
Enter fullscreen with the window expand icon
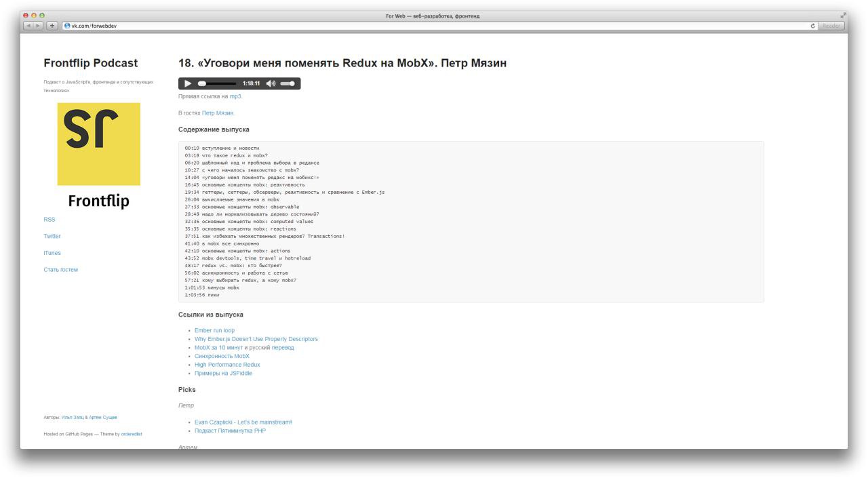click(843, 16)
